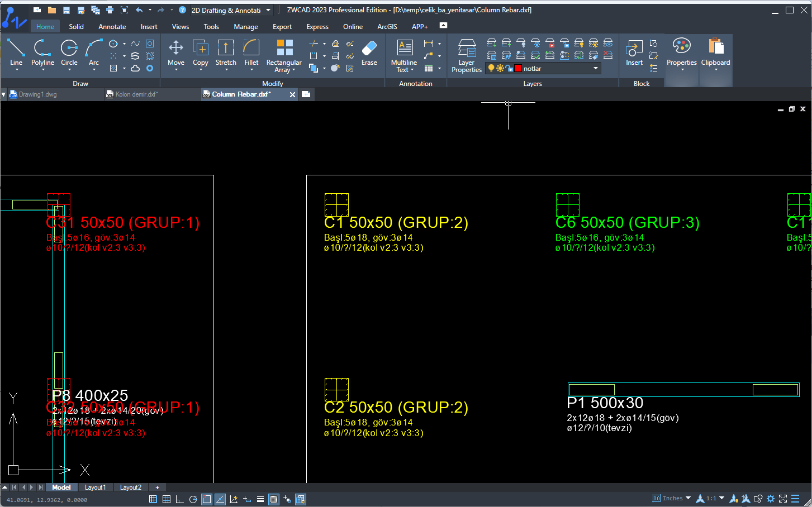Click the blue Help question mark icon
This screenshot has width=812, height=507.
pos(182,10)
